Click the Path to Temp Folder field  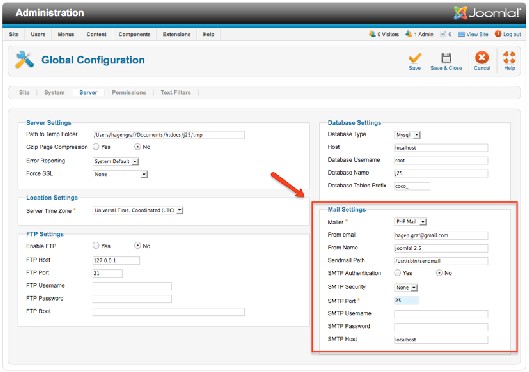169,135
